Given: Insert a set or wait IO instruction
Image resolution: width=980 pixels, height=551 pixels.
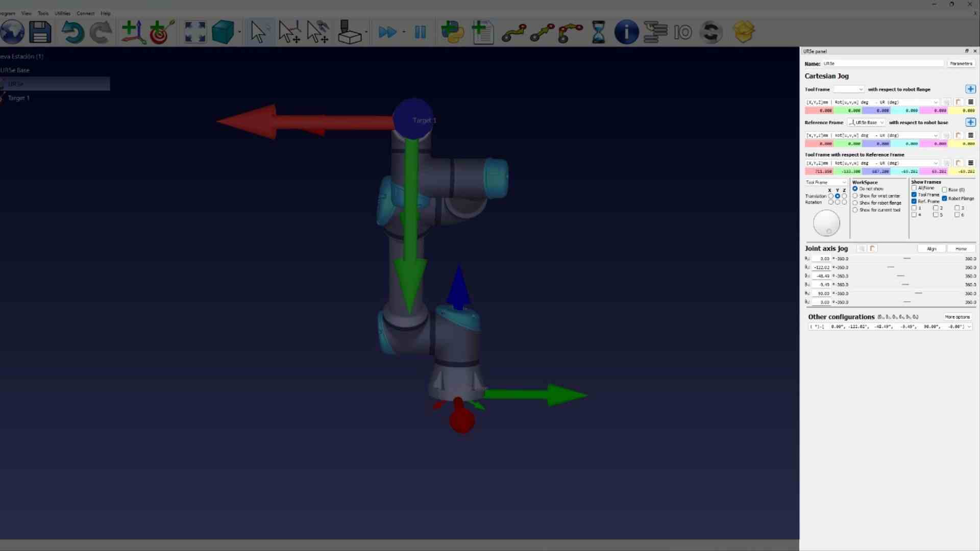Looking at the screenshot, I should click(x=683, y=33).
